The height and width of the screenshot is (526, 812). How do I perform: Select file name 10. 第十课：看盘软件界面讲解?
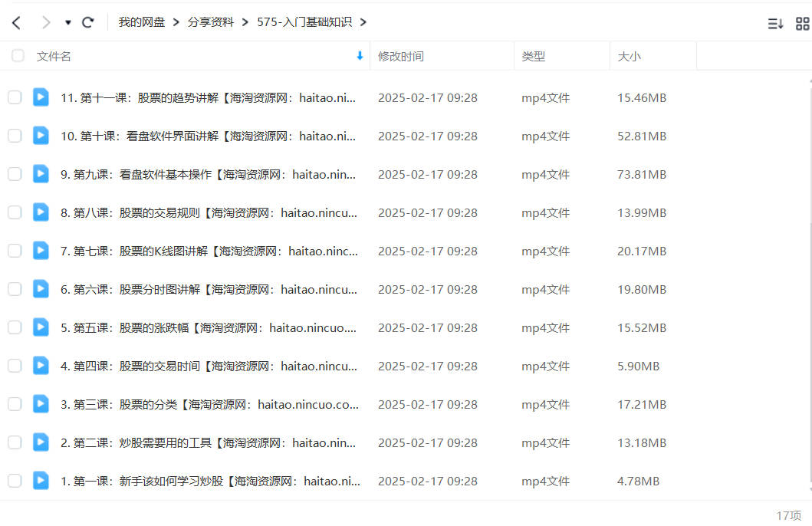click(x=209, y=136)
